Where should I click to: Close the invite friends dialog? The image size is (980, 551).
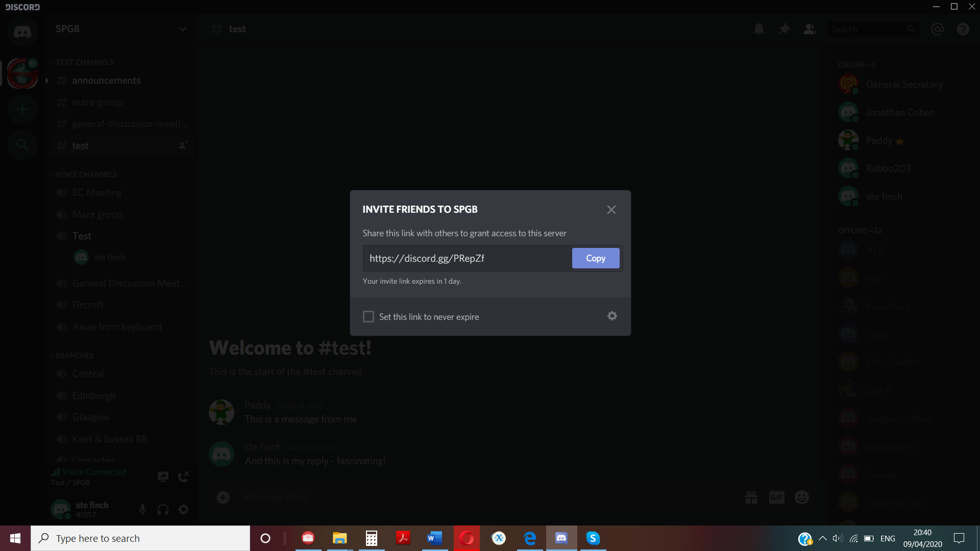pos(611,210)
